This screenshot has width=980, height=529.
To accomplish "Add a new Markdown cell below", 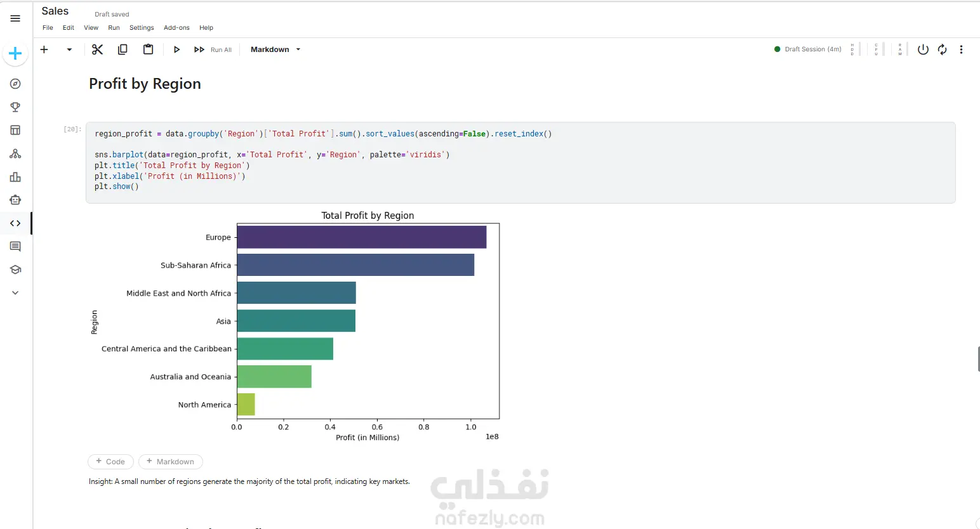I will (170, 462).
